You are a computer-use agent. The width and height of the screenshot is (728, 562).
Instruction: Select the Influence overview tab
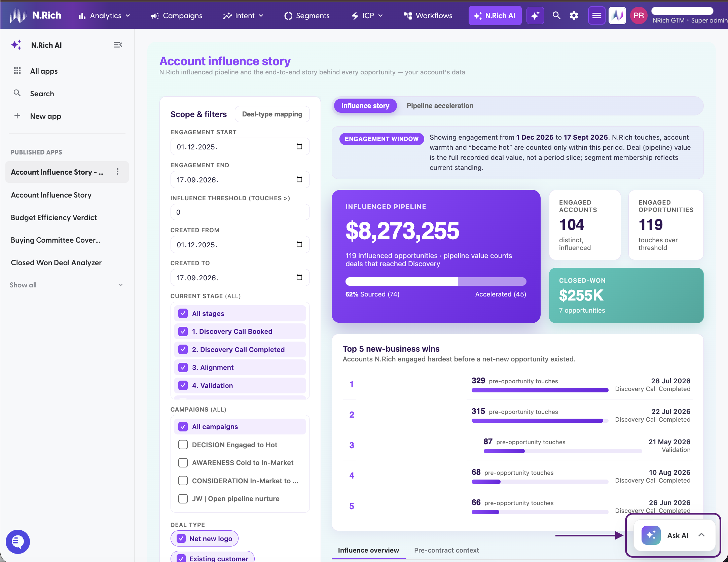(368, 550)
